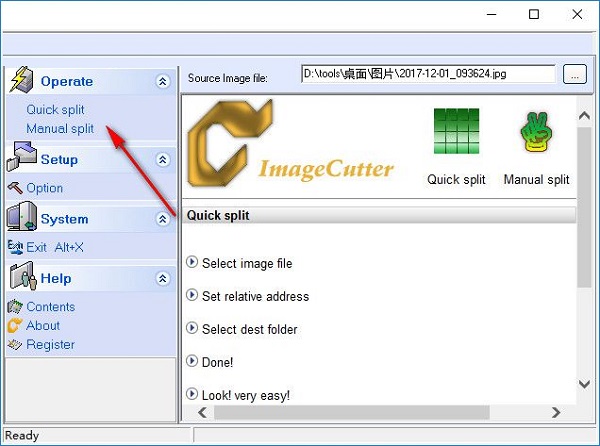Viewport: 600px width, 446px height.
Task: Click the Source Image file path field
Action: 428,74
